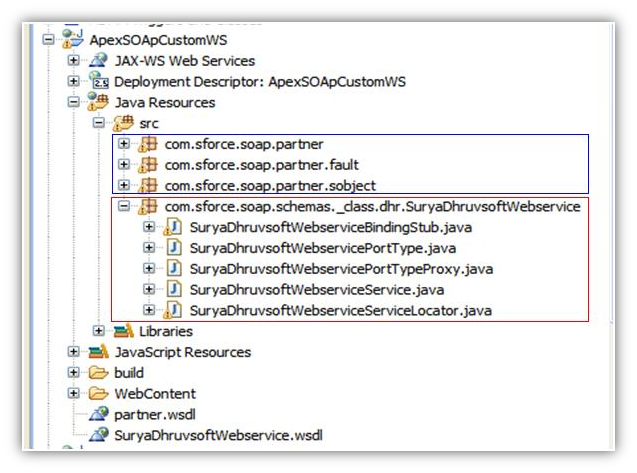Expand SuryaDhruvsoftWebserviceService.java node

(149, 289)
